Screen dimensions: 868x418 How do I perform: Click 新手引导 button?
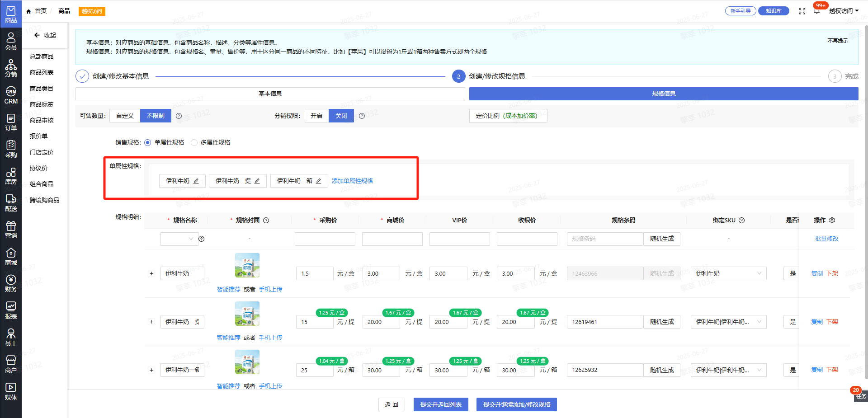[x=741, y=11]
